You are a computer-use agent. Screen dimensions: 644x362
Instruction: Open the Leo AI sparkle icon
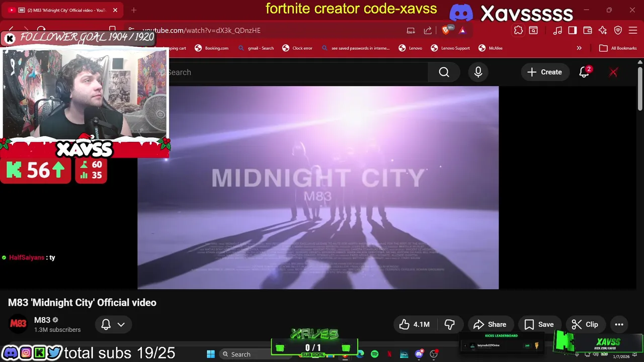pyautogui.click(x=603, y=30)
